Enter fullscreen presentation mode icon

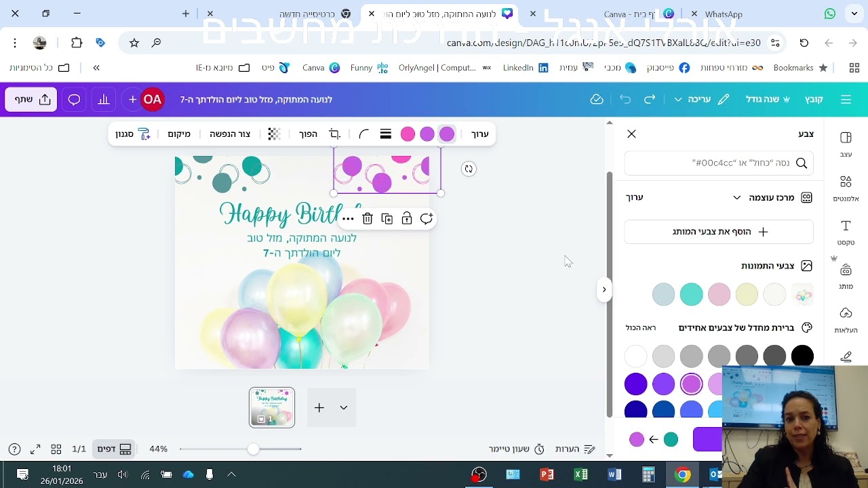[35, 449]
